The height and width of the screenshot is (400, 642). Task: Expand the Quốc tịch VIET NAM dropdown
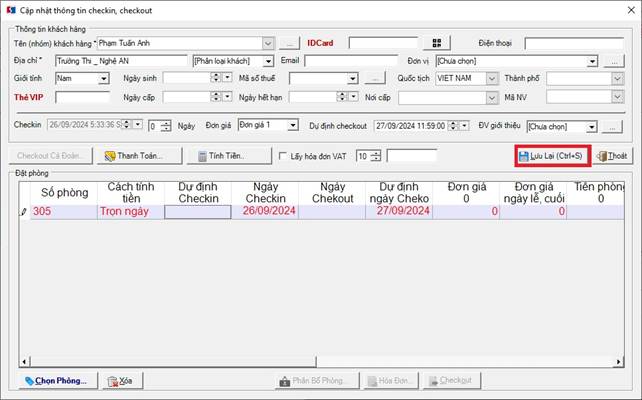[492, 78]
